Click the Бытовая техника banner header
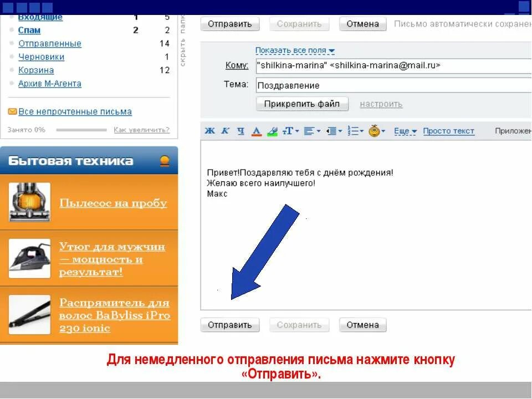This screenshot has width=532, height=399. [89, 161]
